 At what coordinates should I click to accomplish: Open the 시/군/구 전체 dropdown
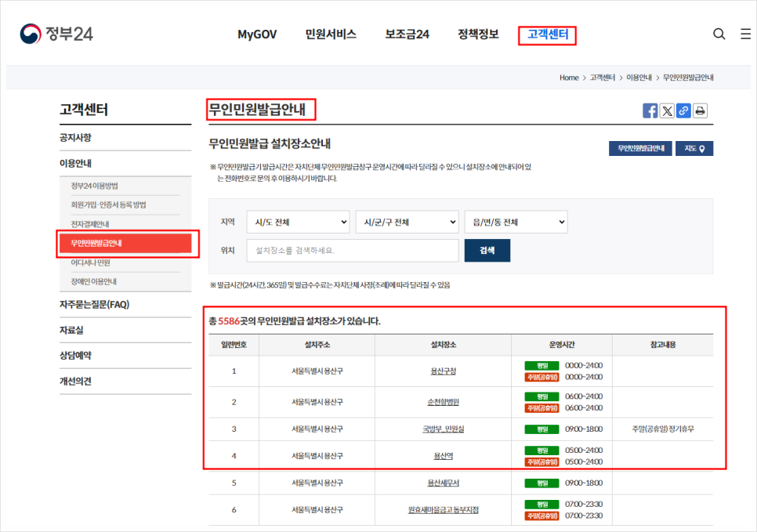[407, 222]
